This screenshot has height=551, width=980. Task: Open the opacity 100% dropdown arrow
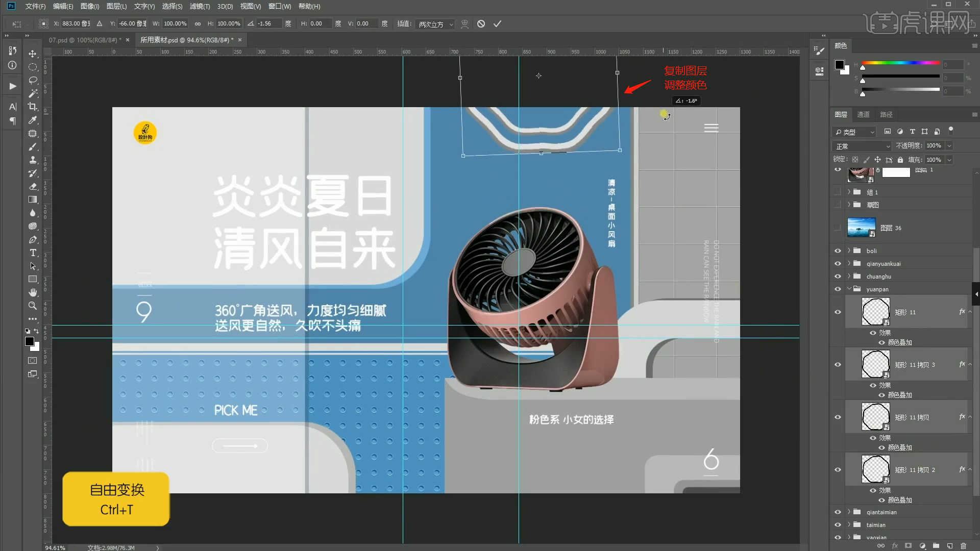(x=949, y=146)
